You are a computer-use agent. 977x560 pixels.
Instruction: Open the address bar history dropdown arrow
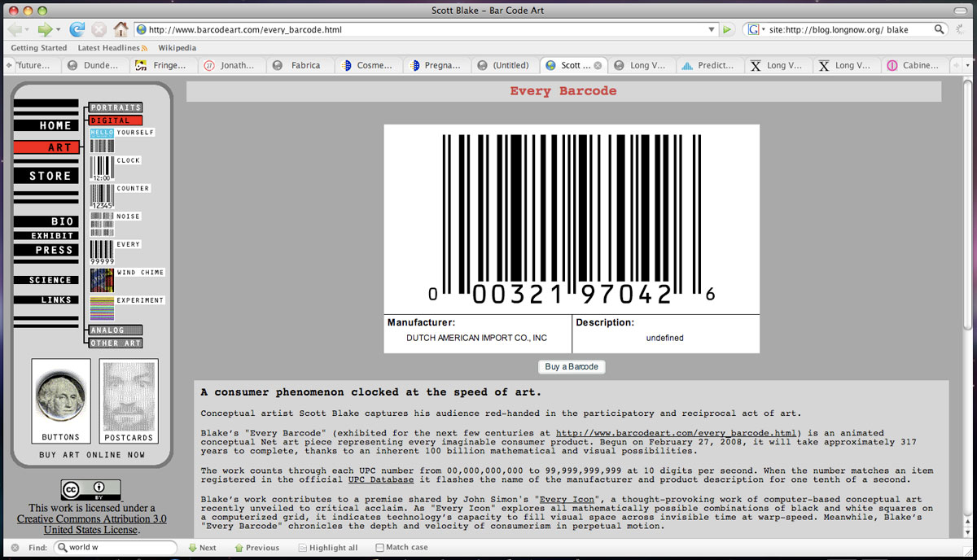click(x=712, y=29)
